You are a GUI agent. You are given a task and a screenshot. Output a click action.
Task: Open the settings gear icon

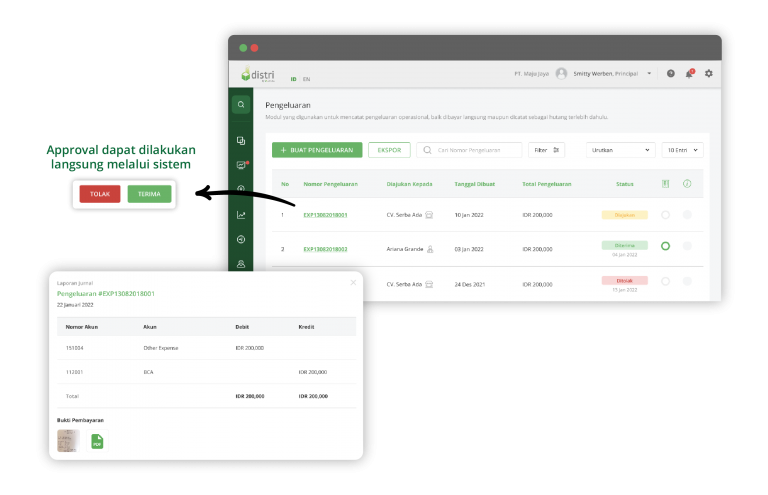click(x=709, y=73)
